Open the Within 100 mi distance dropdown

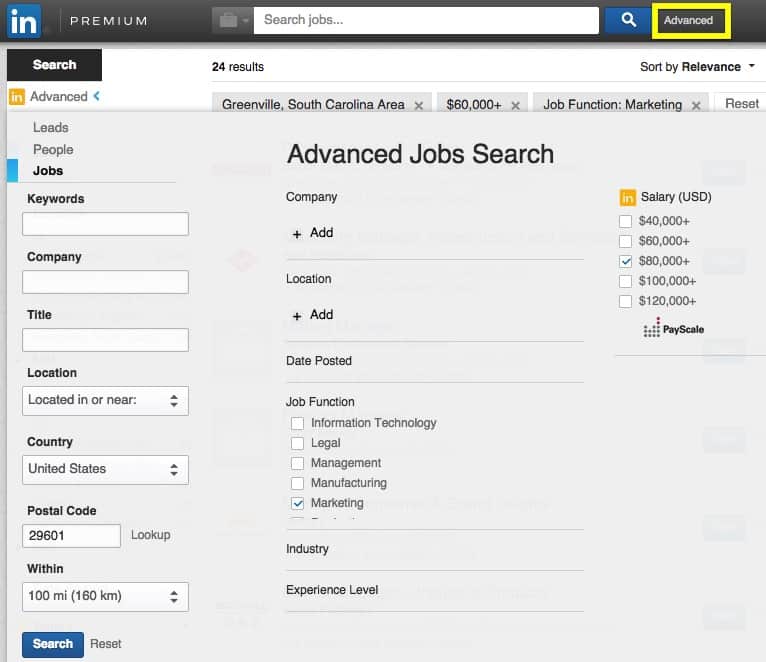[x=105, y=597]
